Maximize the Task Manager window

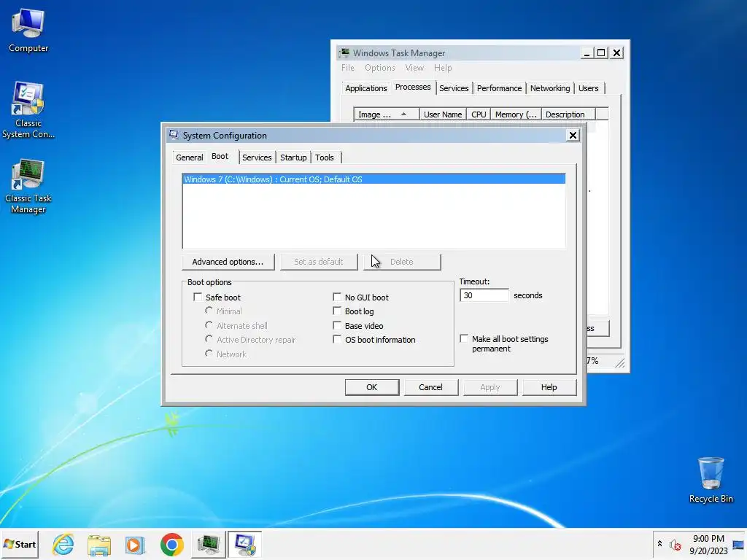601,52
